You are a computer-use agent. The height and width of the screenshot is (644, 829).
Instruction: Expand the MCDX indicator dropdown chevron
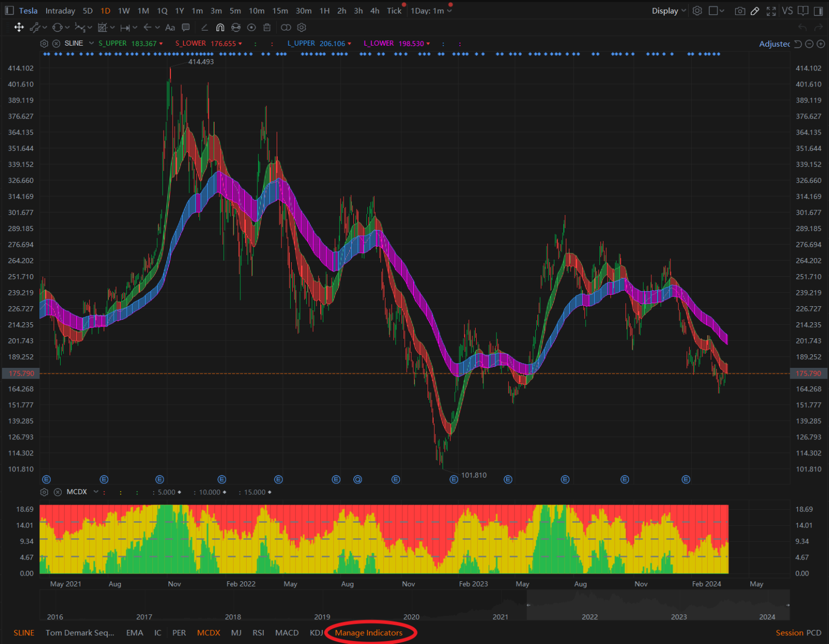[x=96, y=492]
